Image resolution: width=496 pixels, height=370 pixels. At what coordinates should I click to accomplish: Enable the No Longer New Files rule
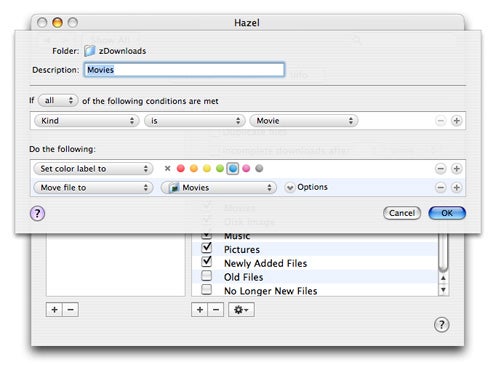tap(207, 290)
